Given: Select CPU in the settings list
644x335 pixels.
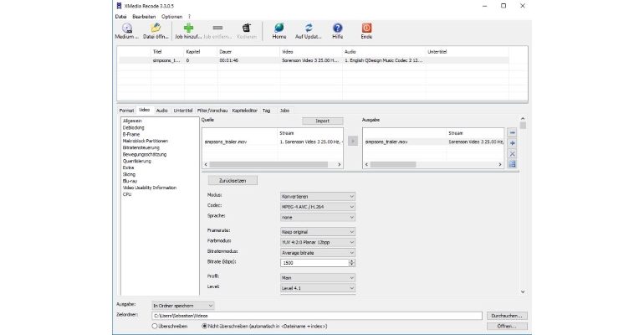Looking at the screenshot, I should (127, 194).
